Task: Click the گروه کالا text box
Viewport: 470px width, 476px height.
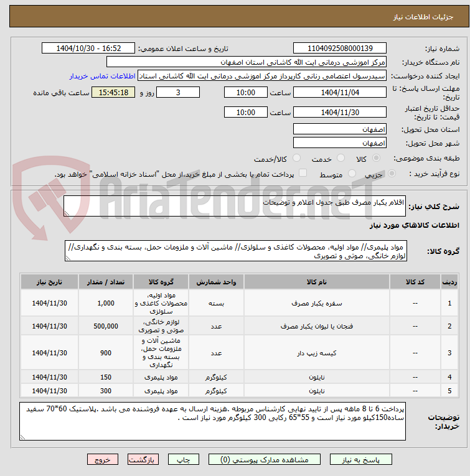Action: [x=236, y=251]
